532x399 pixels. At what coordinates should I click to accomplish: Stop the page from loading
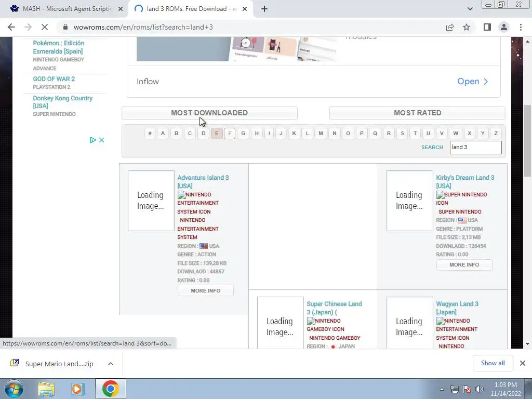coord(45,27)
